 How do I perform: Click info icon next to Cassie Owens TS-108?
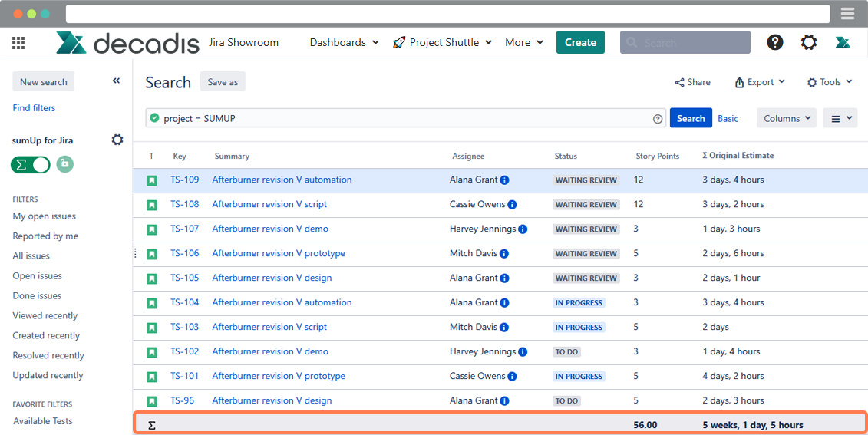[512, 205]
